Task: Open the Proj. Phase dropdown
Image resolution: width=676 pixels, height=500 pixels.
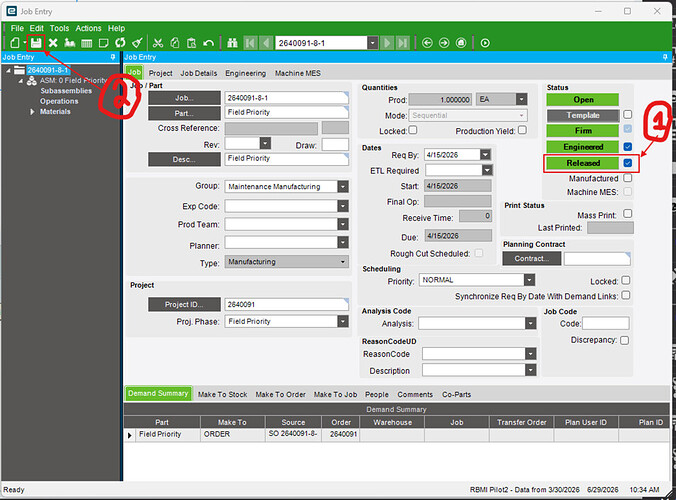Action: point(343,322)
